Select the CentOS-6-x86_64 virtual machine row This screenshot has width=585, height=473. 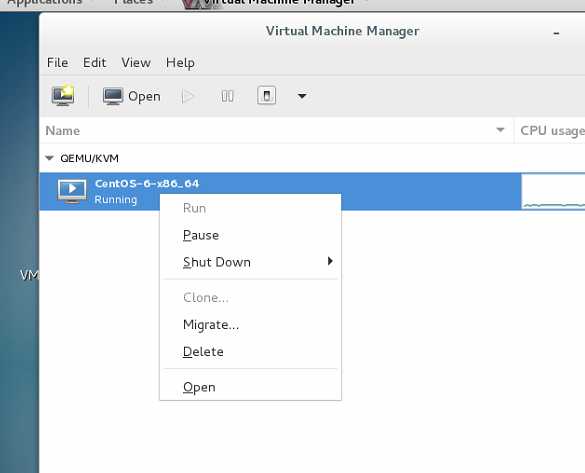[312, 191]
